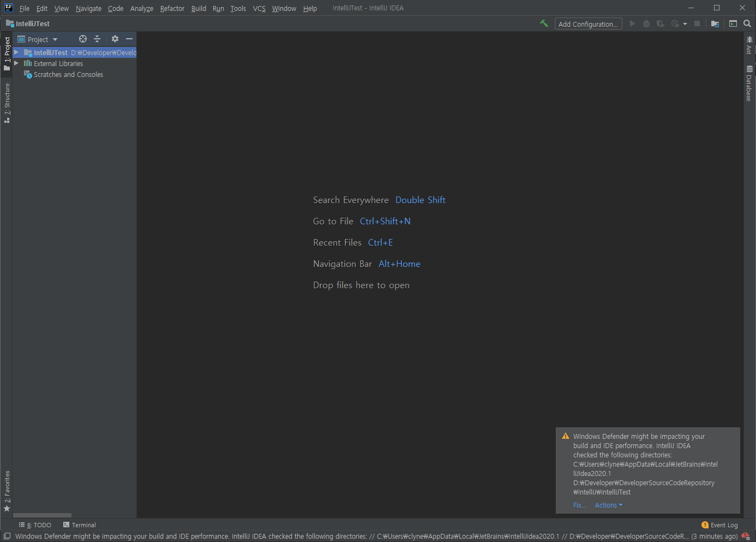
Task: Click the tool window quick access icon in status bar
Action: pyautogui.click(x=7, y=536)
